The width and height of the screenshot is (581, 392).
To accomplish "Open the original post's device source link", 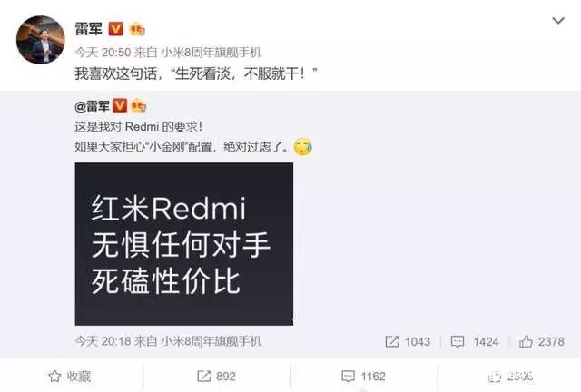I will click(212, 341).
